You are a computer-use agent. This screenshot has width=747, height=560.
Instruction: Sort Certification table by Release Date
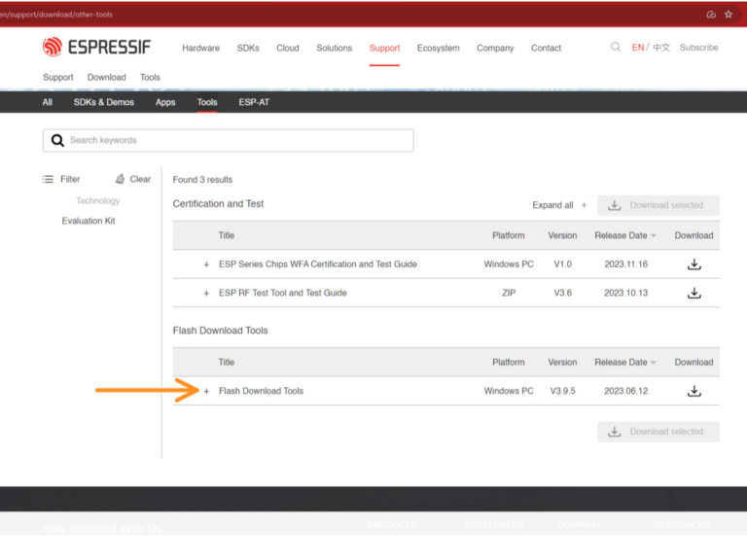pyautogui.click(x=625, y=235)
